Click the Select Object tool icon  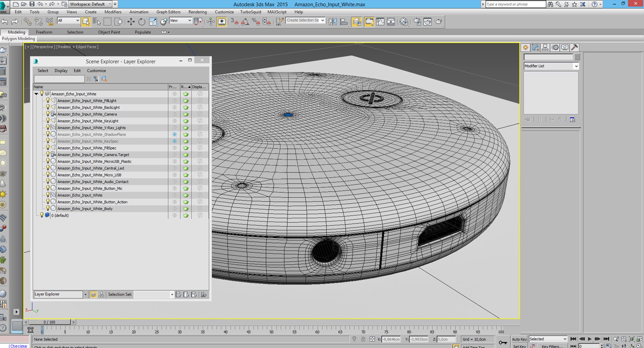click(86, 22)
